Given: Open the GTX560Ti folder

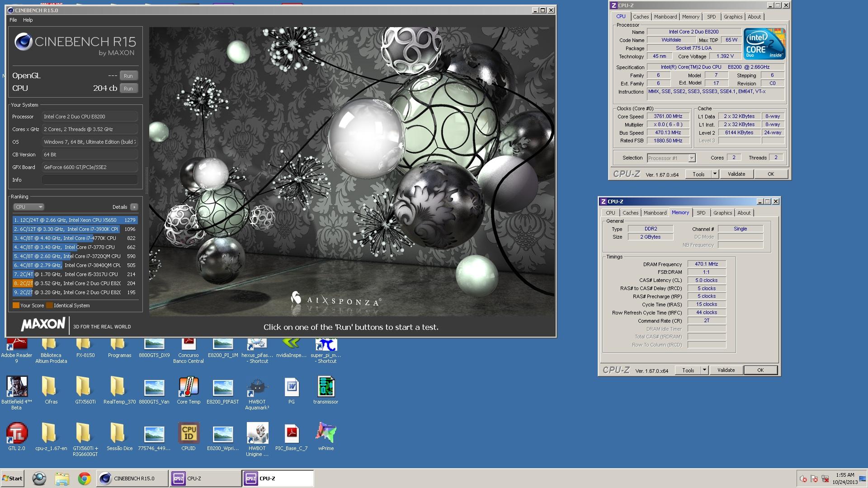Looking at the screenshot, I should (85, 390).
